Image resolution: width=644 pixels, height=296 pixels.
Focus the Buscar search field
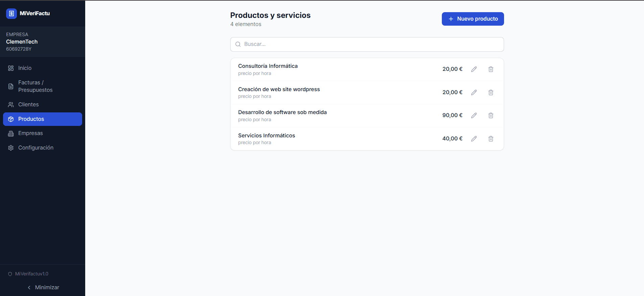(x=367, y=44)
